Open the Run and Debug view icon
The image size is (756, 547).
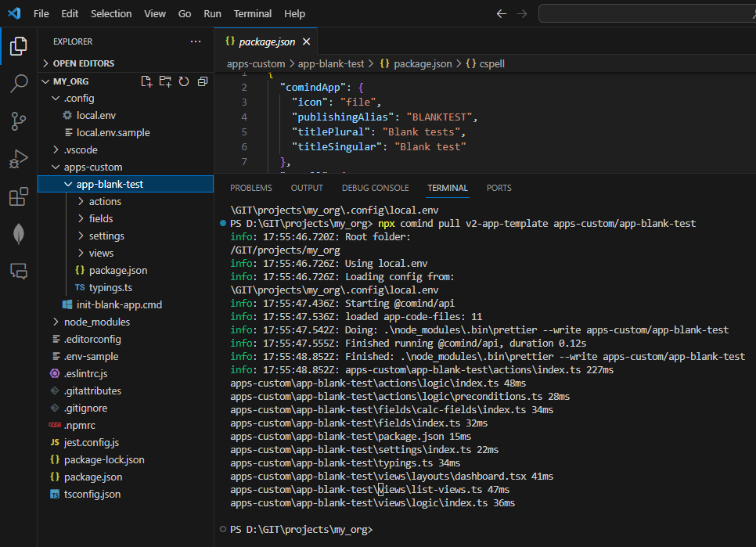tap(18, 159)
